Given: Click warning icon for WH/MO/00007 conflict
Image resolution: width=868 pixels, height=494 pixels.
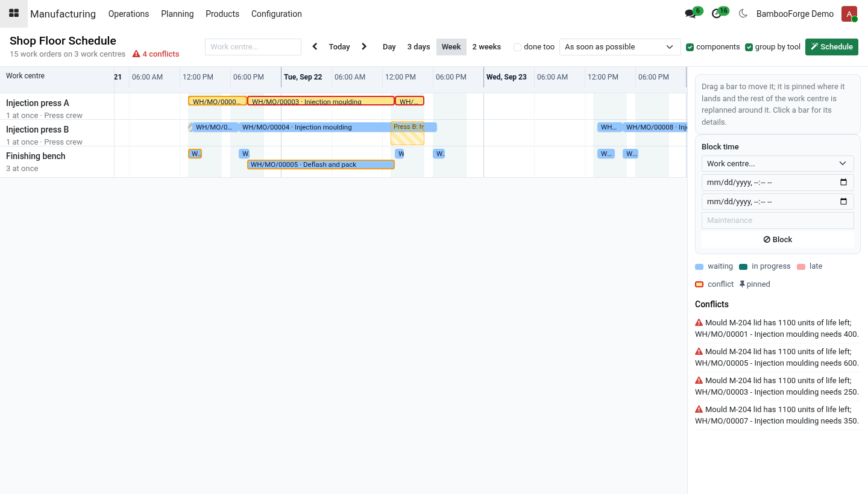Looking at the screenshot, I should coord(699,409).
